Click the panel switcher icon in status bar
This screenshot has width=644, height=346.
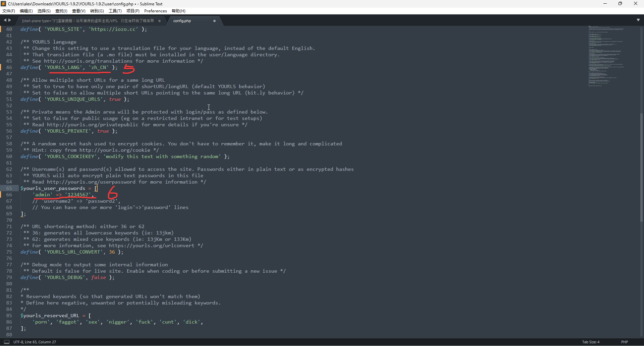[x=6, y=342]
